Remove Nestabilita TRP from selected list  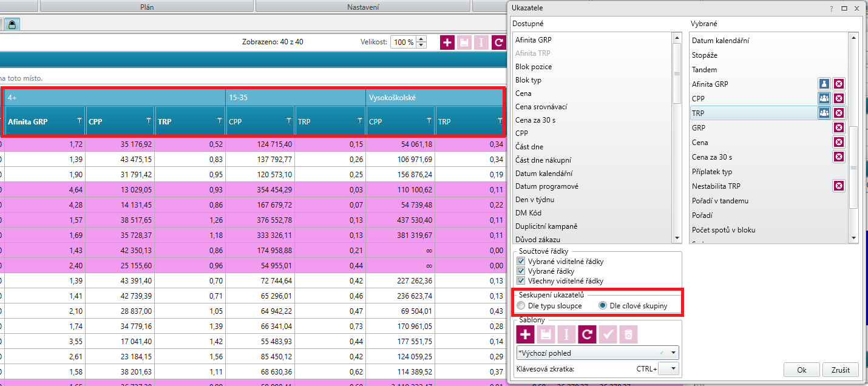click(838, 186)
